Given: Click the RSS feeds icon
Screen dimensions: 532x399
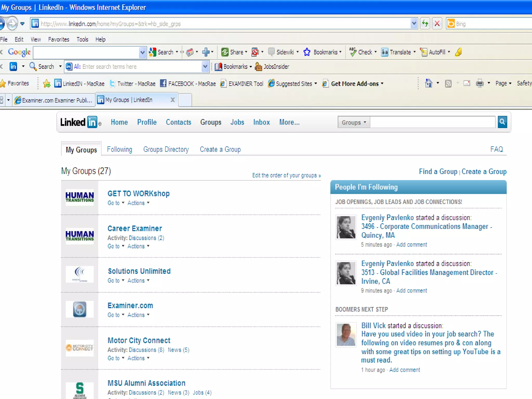Looking at the screenshot, I should point(448,83).
